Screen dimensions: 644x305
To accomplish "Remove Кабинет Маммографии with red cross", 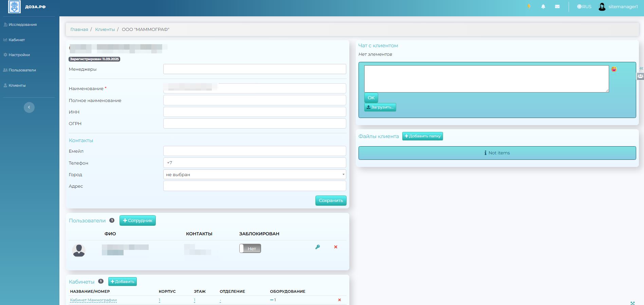I will [x=339, y=300].
